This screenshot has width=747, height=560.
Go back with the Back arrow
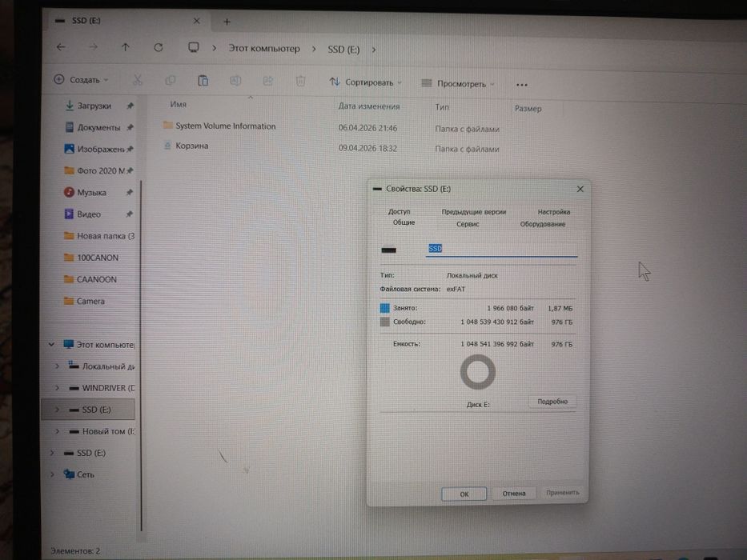click(61, 46)
